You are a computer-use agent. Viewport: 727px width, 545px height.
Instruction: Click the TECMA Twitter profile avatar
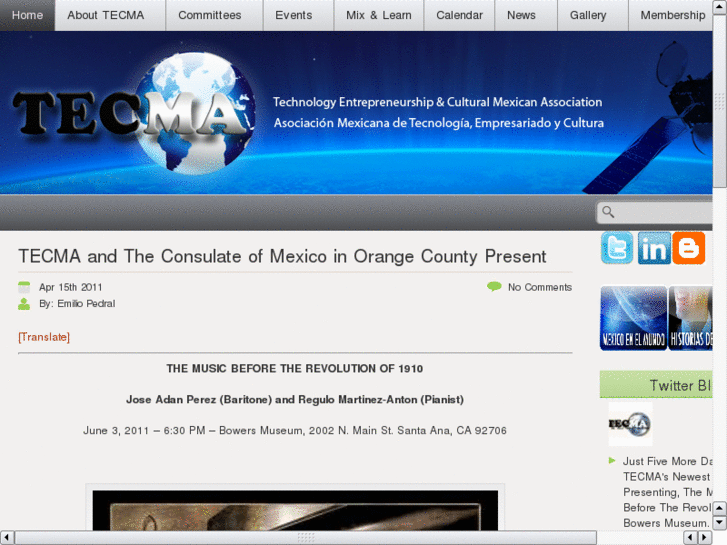[x=630, y=424]
